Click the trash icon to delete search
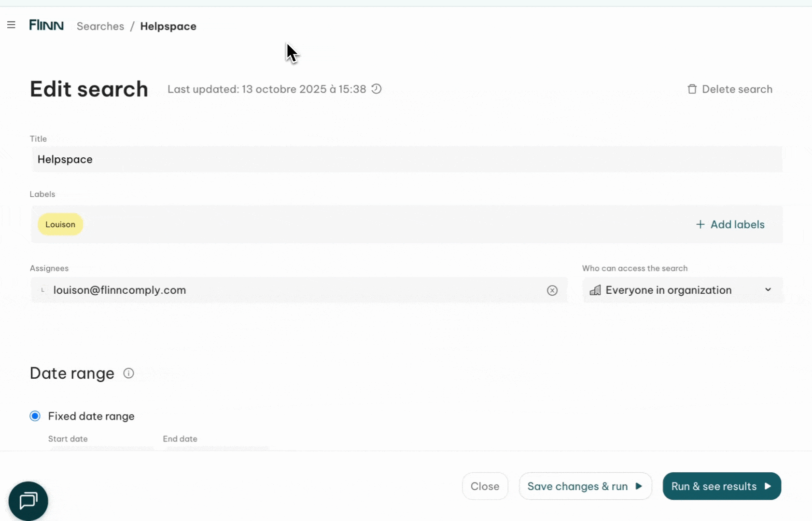The image size is (812, 521). pos(692,89)
